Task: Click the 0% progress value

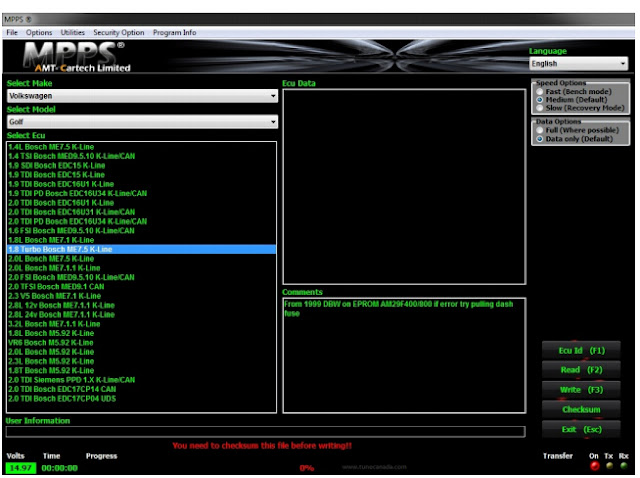Action: point(307,468)
